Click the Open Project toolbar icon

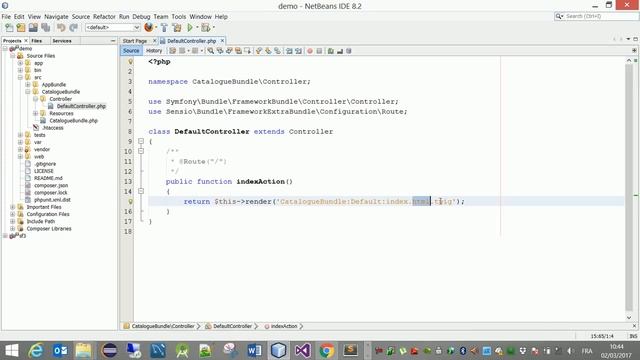33,27
